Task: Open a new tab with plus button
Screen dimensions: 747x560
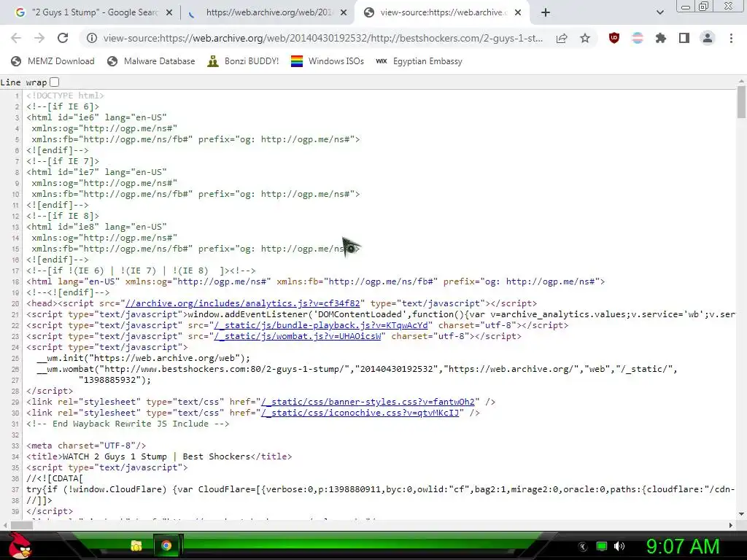Action: point(546,12)
